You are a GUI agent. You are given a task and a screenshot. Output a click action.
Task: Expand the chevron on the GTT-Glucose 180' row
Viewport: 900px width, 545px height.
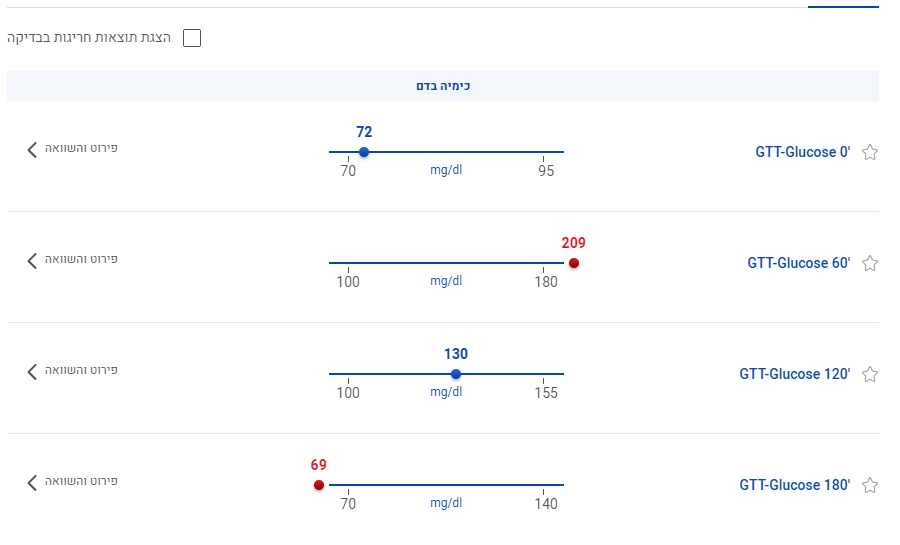[33, 482]
